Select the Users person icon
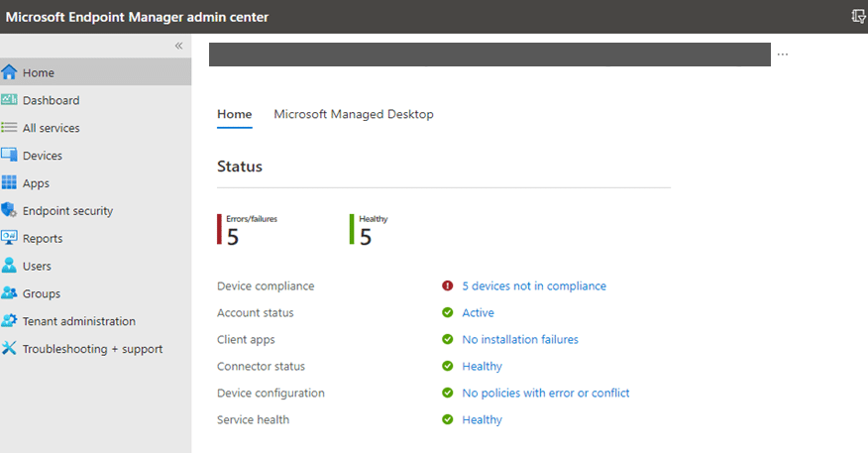868x453 pixels. [10, 266]
